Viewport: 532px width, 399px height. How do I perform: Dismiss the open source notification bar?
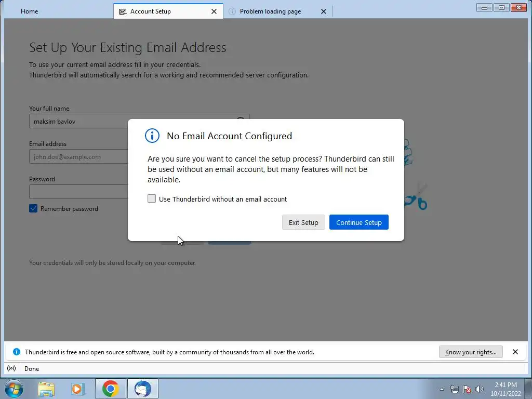(515, 352)
